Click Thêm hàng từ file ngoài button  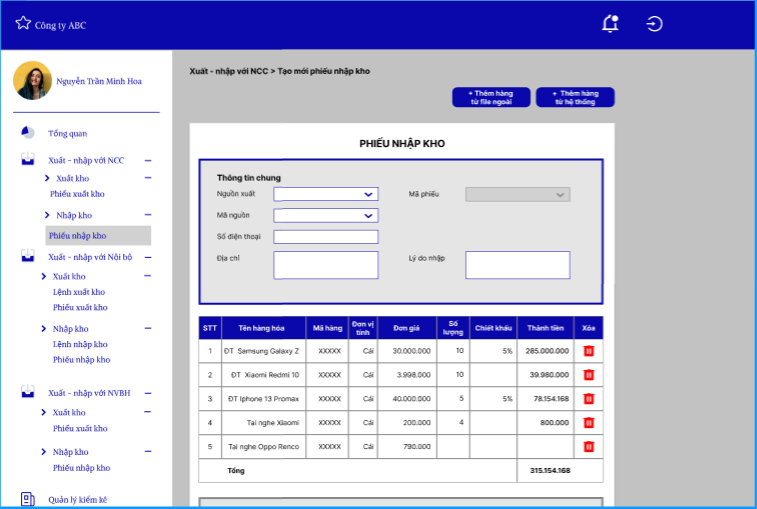pos(491,97)
